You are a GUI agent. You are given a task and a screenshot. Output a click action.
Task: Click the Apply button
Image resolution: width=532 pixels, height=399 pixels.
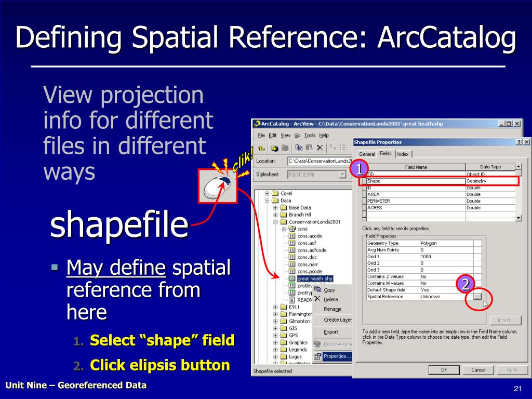tap(512, 370)
